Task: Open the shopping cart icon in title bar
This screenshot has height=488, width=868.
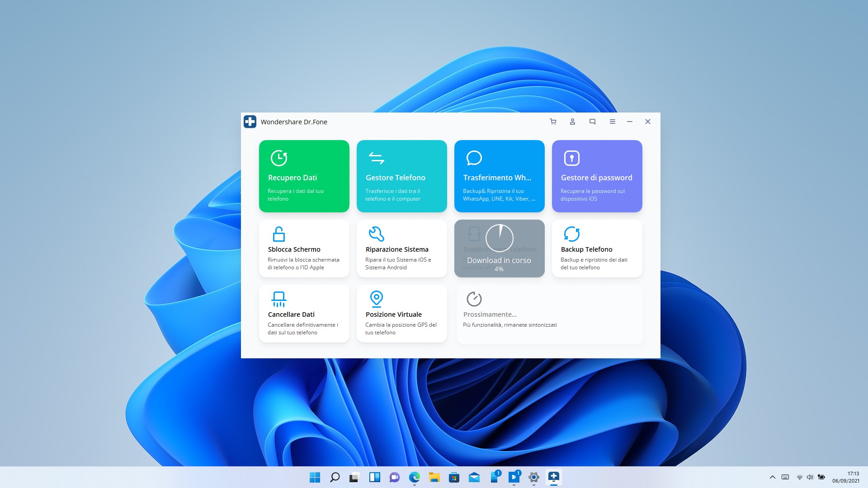Action: 552,122
